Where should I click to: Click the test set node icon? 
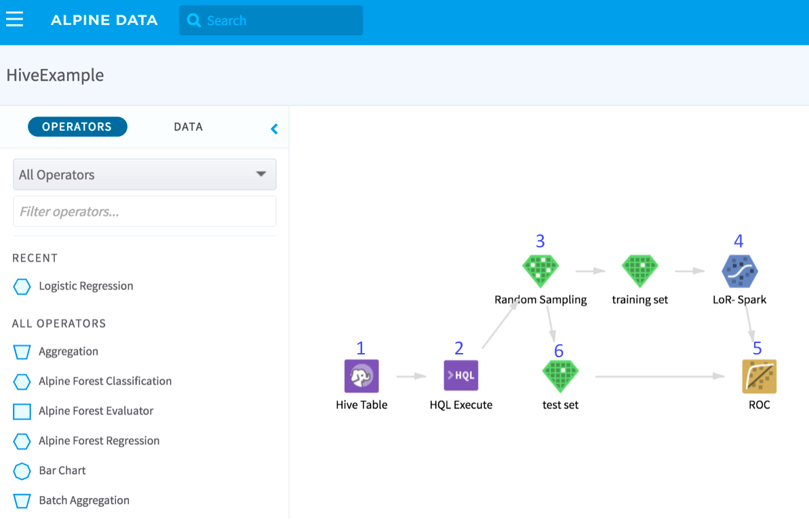(560, 376)
